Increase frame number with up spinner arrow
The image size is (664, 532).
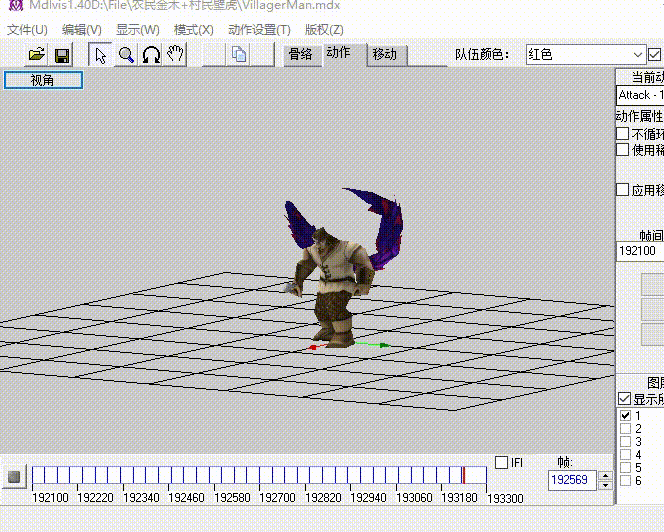pos(605,475)
